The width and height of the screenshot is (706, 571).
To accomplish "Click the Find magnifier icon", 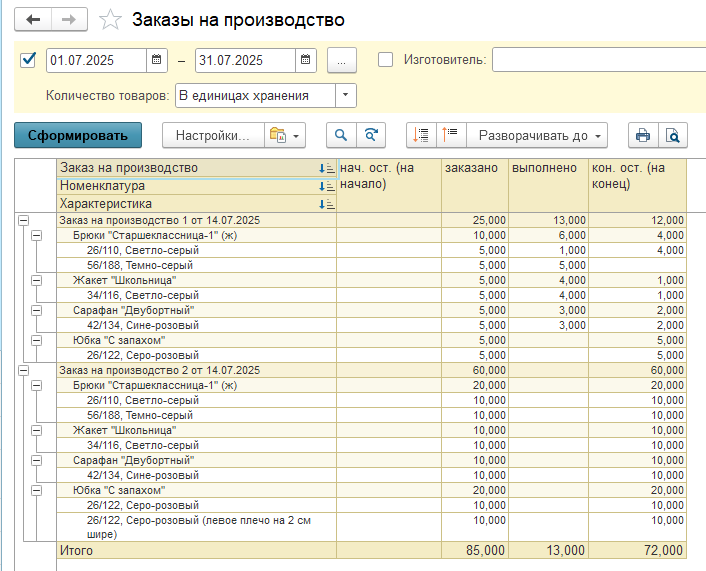I will (341, 135).
